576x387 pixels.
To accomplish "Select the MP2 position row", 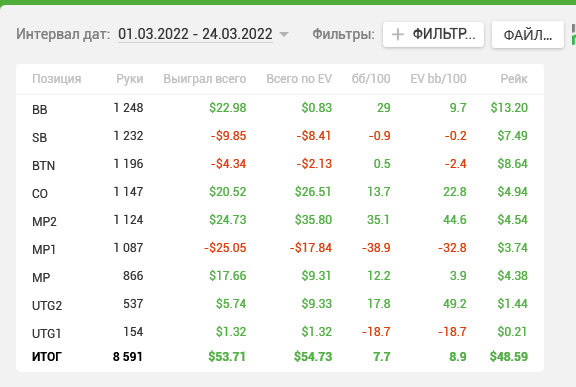I will tap(280, 220).
